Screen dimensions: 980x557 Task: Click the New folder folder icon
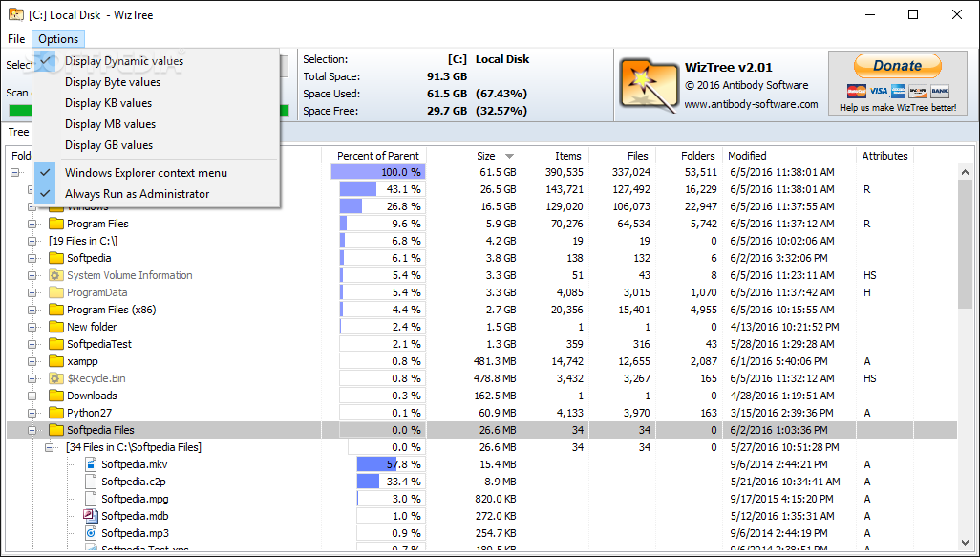pos(57,327)
